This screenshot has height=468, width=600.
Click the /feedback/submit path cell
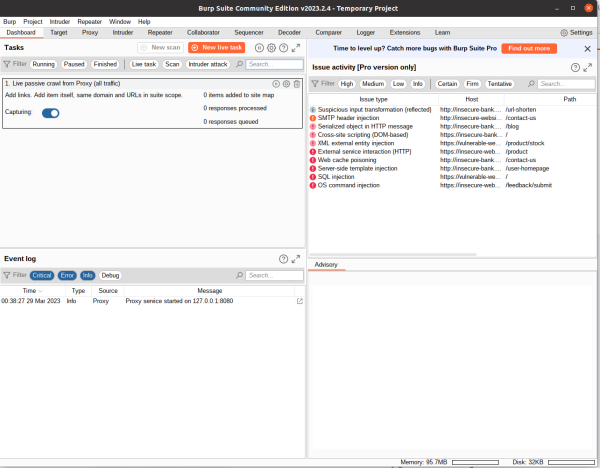(528, 185)
